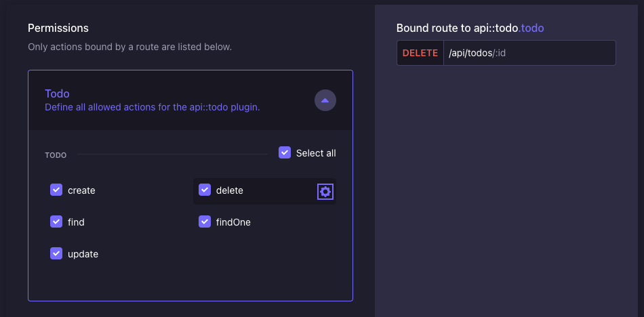Click the 'update' action label
This screenshot has height=317, width=644.
83,254
